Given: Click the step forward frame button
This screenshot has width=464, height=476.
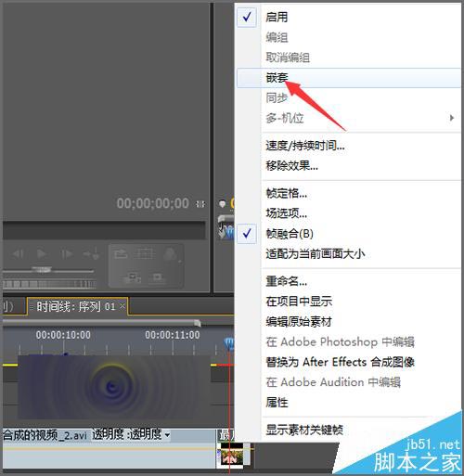Looking at the screenshot, I should click(67, 254).
